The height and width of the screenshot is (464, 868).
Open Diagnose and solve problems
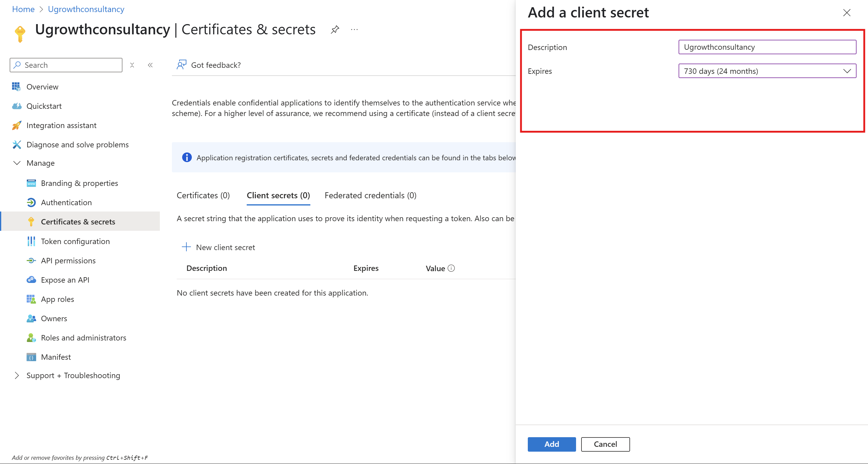(78, 144)
